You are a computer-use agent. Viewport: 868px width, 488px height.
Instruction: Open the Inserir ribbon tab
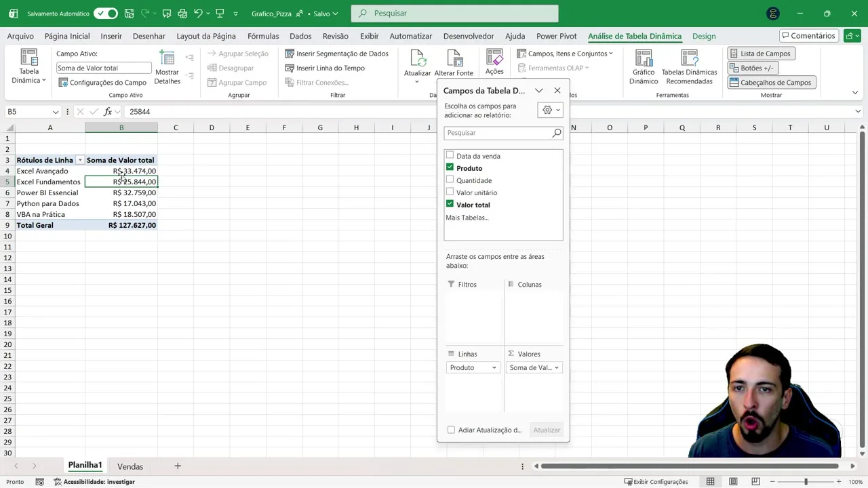111,36
